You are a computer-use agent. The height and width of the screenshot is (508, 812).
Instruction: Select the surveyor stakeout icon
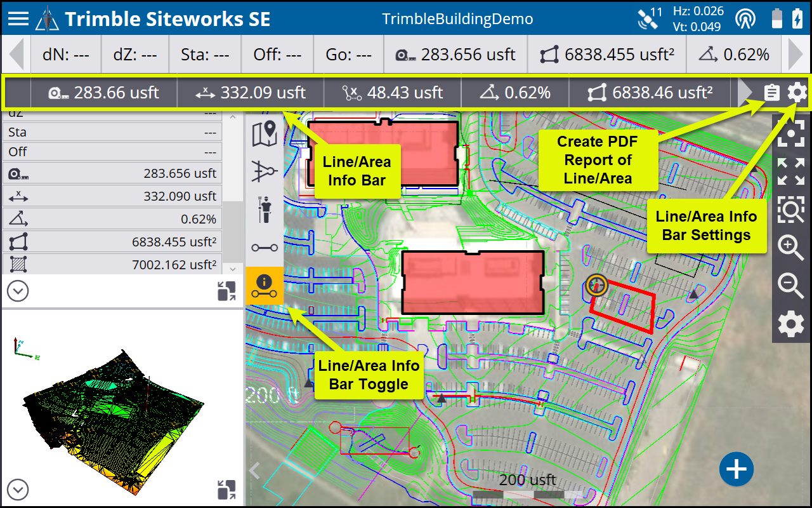(264, 210)
